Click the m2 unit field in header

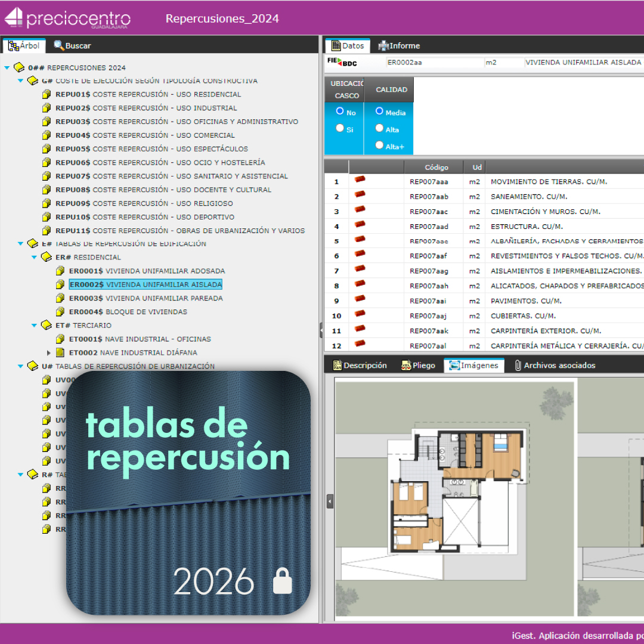click(x=504, y=63)
